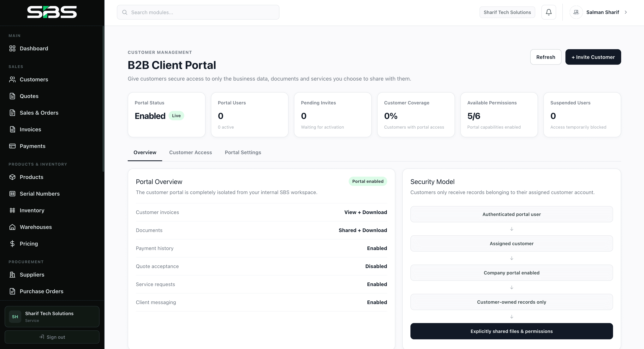This screenshot has height=349, width=644.
Task: Click the Warehouses building icon
Action: pyautogui.click(x=12, y=227)
